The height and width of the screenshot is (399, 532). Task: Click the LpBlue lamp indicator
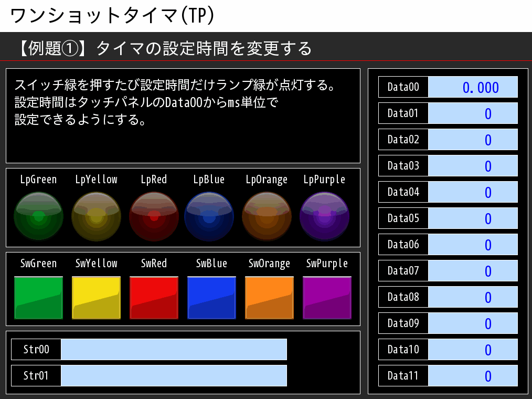209,217
